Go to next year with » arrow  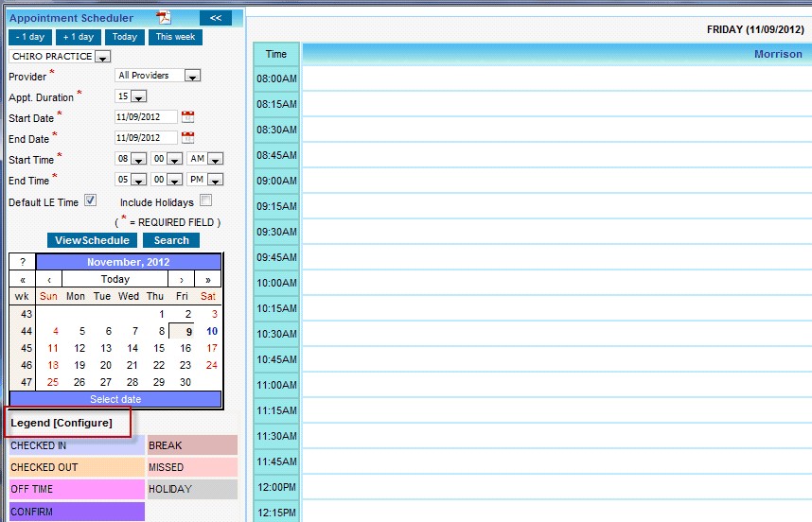coord(208,279)
